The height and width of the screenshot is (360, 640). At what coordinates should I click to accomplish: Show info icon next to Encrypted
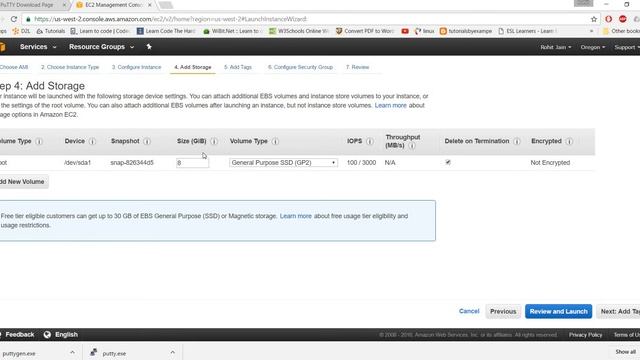click(x=569, y=141)
